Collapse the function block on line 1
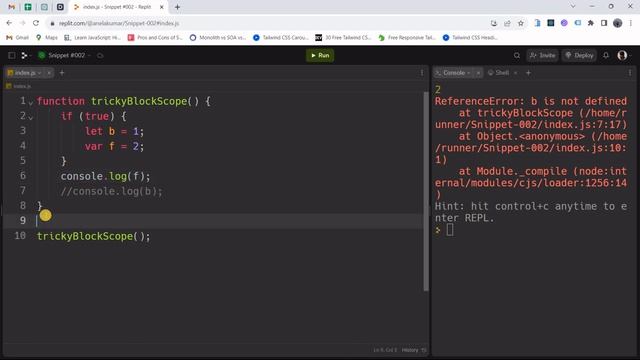The image size is (640, 360). pyautogui.click(x=31, y=103)
